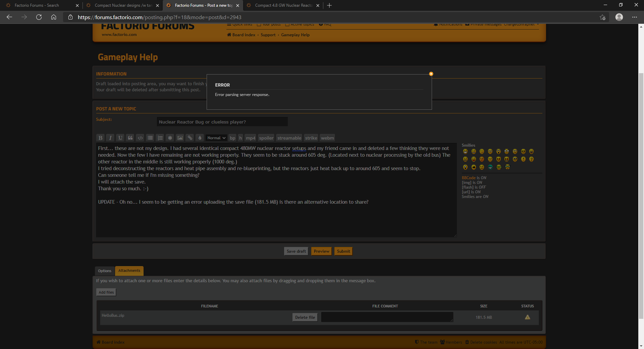Switch to Compact Nuclear designs browser tab

pyautogui.click(x=123, y=5)
